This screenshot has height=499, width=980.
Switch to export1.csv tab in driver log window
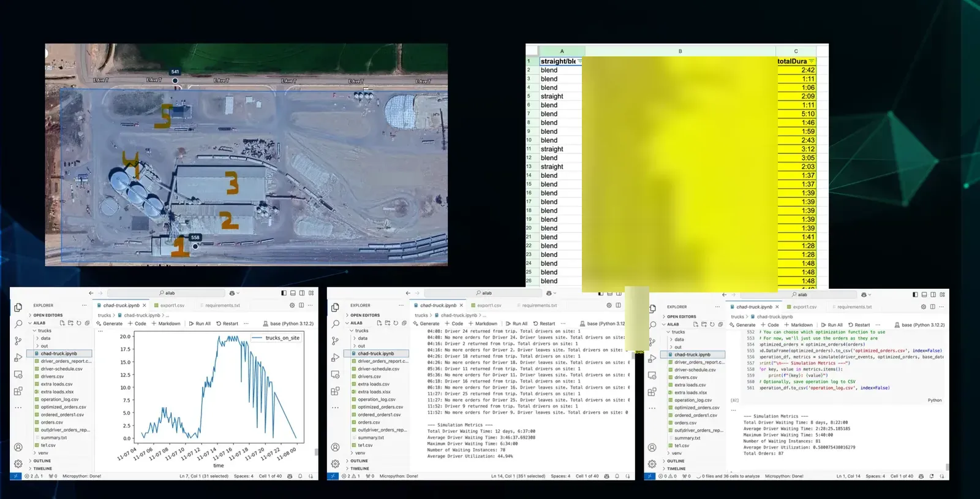coord(489,305)
